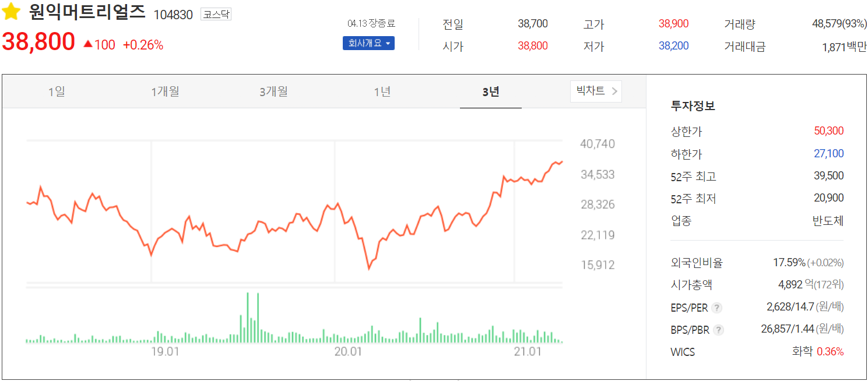Click the BPS/PBR help question mark
The height and width of the screenshot is (381, 868).
[x=719, y=330]
